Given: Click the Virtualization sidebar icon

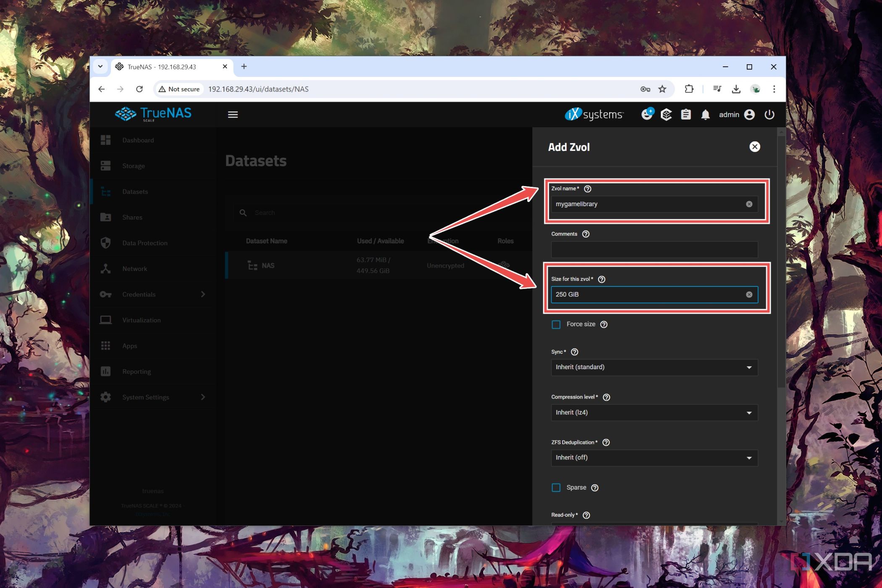Looking at the screenshot, I should click(106, 320).
